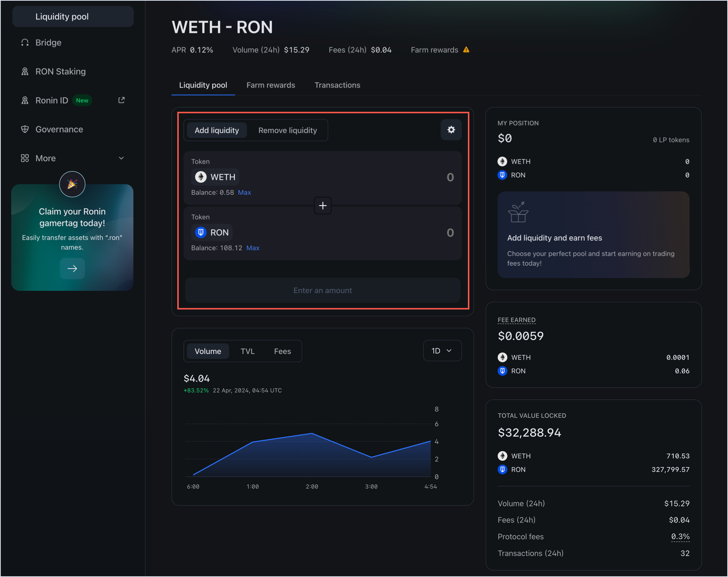Click the plus icon between token fields
Image resolution: width=728 pixels, height=577 pixels.
(323, 206)
